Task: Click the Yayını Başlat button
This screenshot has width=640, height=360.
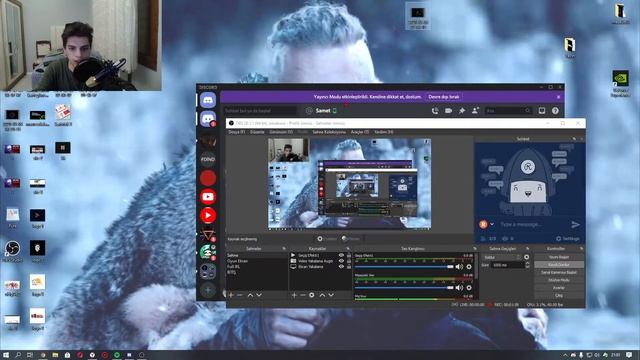Action: 559,257
